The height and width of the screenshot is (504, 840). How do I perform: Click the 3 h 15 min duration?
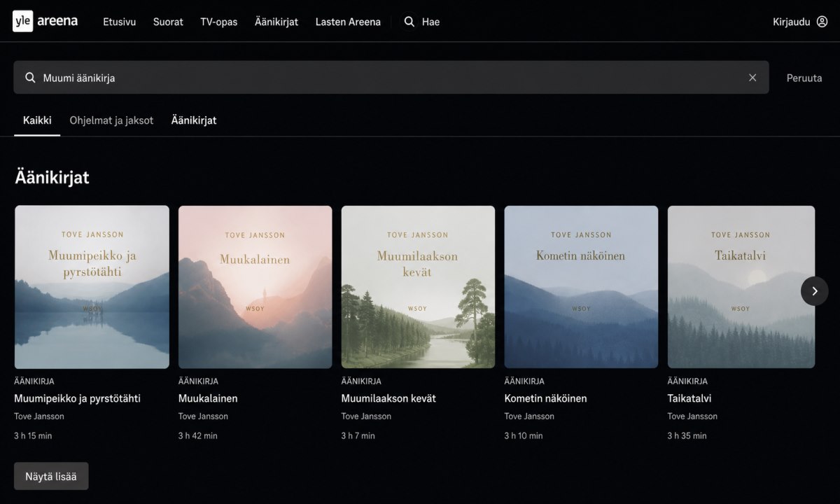pos(33,435)
